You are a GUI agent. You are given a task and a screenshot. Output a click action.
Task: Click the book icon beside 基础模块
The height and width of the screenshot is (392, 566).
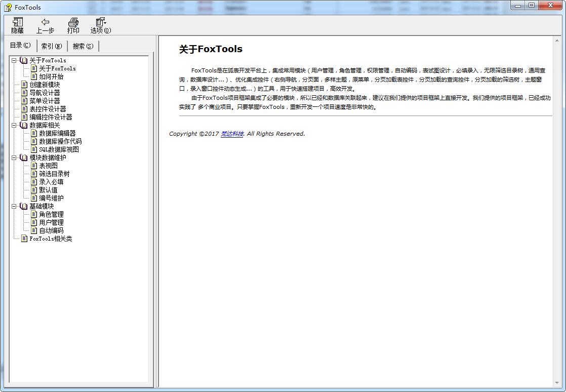coord(24,206)
